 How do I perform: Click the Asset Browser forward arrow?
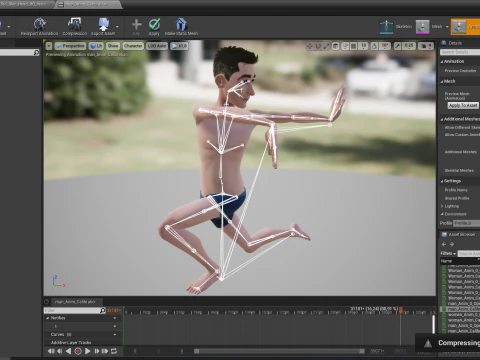452,244
